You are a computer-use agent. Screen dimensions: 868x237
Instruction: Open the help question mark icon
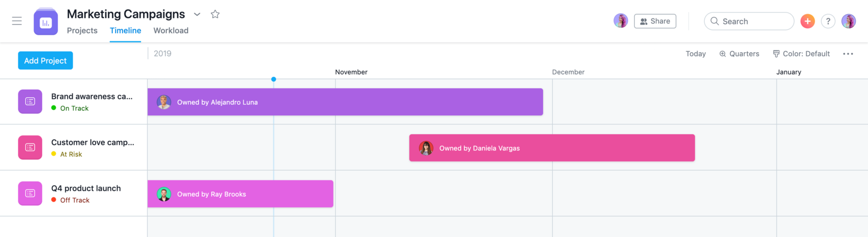point(828,21)
